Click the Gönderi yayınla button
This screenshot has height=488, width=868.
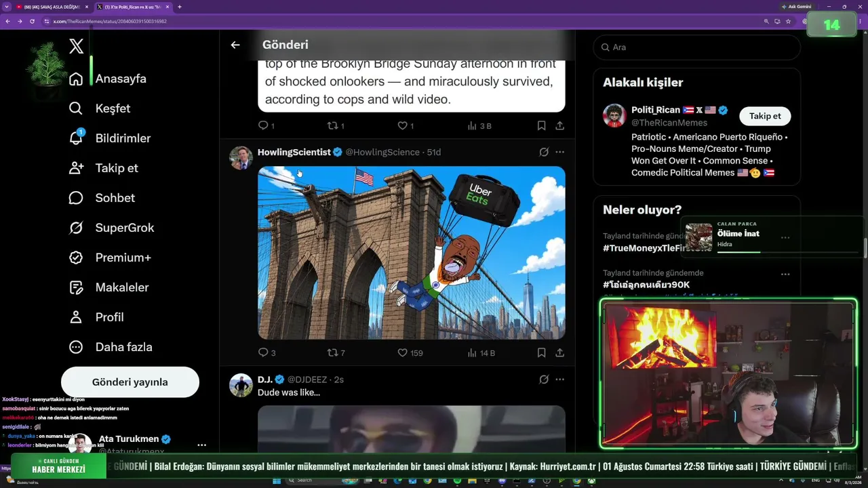click(x=130, y=382)
